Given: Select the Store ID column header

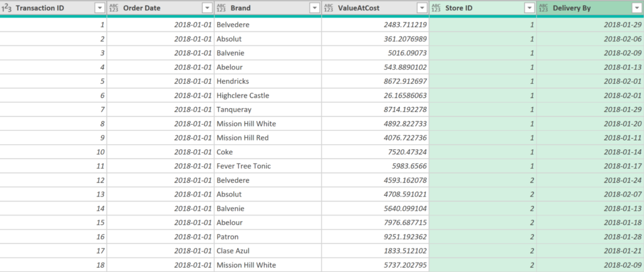Looking at the screenshot, I should (x=482, y=8).
